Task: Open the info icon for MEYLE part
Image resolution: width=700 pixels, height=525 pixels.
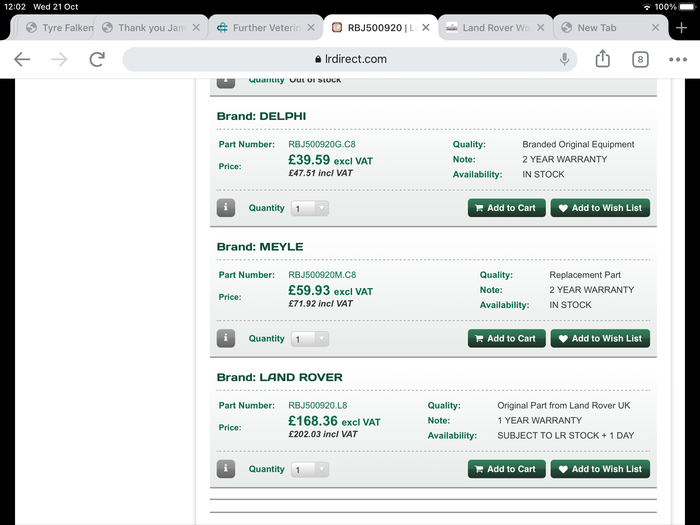Action: coord(226,338)
